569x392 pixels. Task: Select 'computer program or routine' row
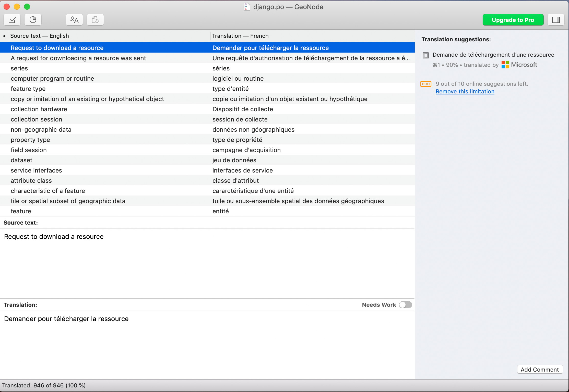(x=207, y=78)
